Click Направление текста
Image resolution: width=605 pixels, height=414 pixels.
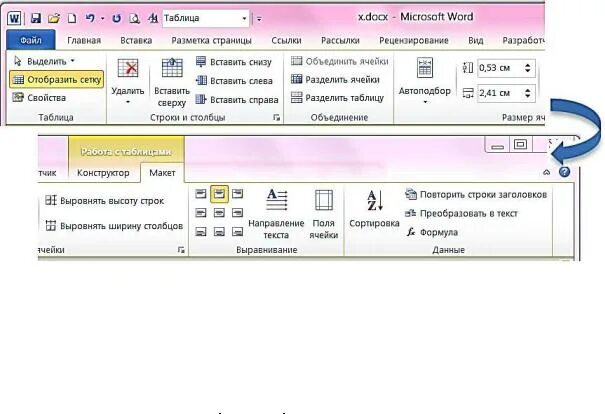[276, 214]
